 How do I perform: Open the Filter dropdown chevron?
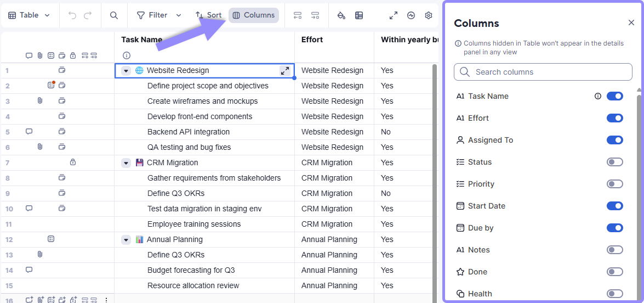179,15
